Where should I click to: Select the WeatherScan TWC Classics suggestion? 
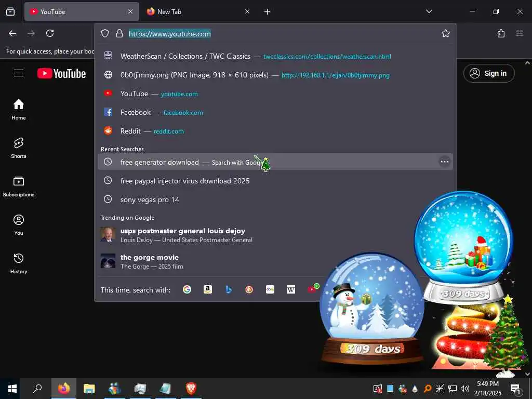(275, 56)
